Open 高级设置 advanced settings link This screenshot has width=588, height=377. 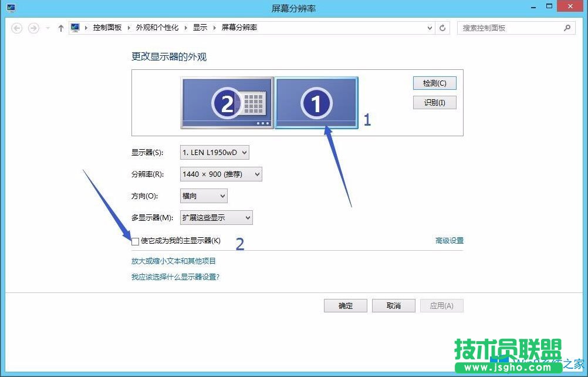point(450,240)
